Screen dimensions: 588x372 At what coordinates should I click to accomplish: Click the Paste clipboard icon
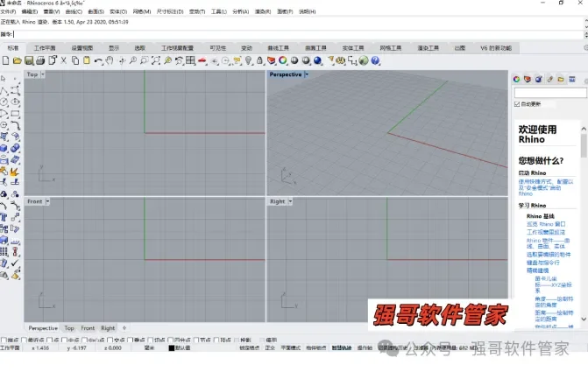click(87, 60)
